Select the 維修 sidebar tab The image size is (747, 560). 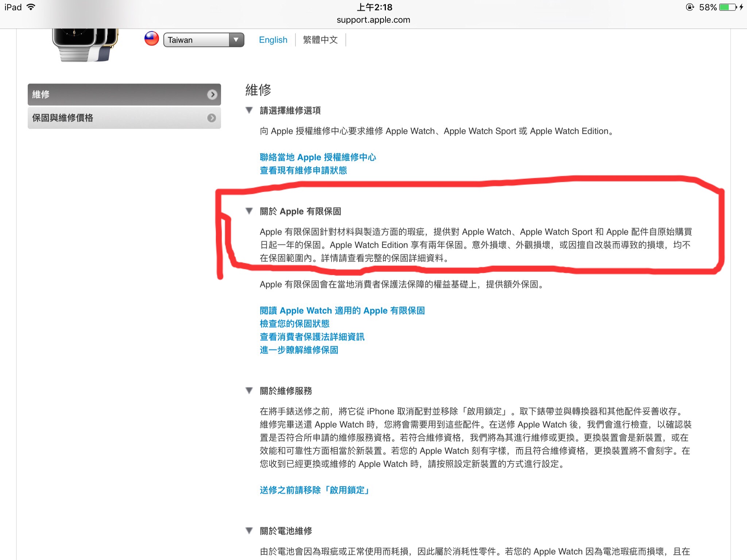click(124, 94)
